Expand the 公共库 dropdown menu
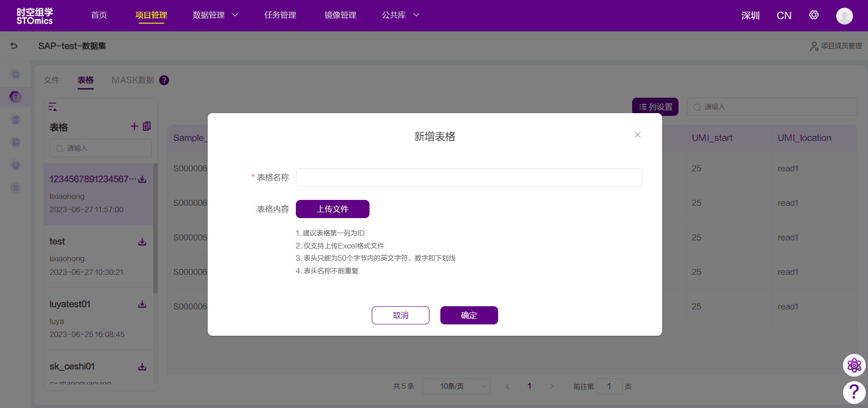The width and height of the screenshot is (868, 408). point(400,15)
